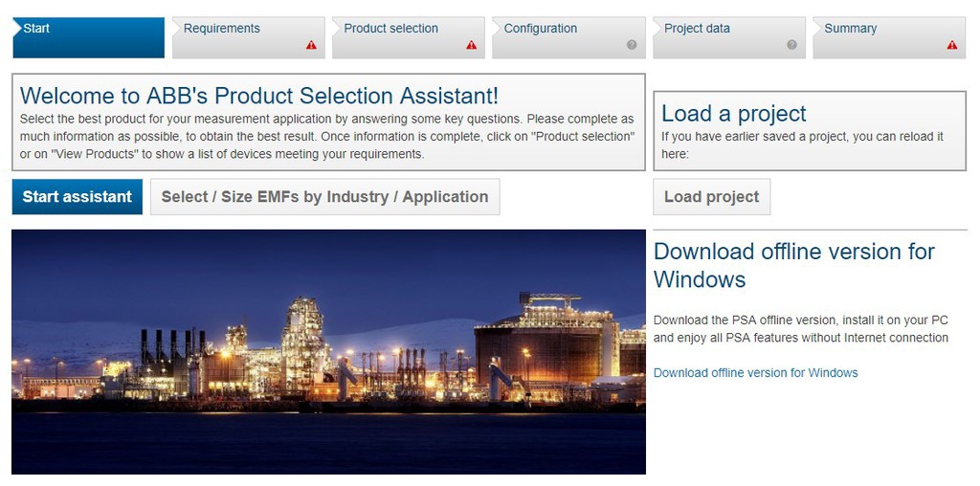
Task: Follow the Download offline version for Windows link
Action: [x=756, y=373]
